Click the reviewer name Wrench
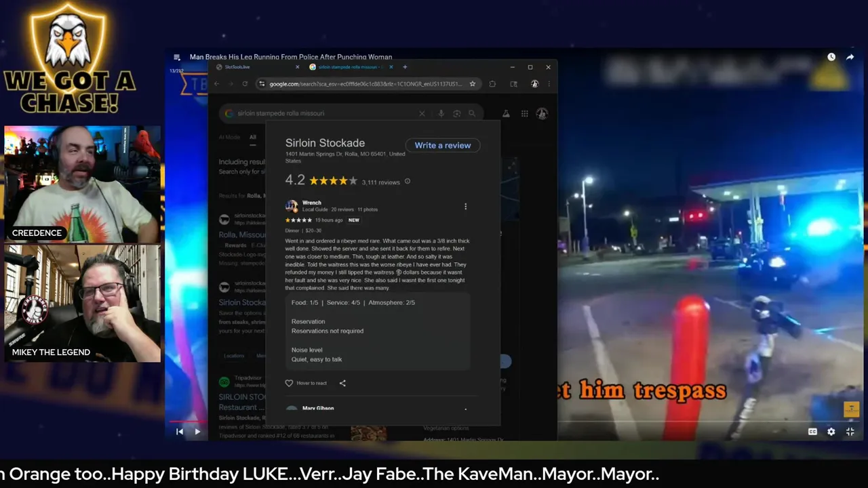Screen dimensions: 868x488 coord(312,203)
